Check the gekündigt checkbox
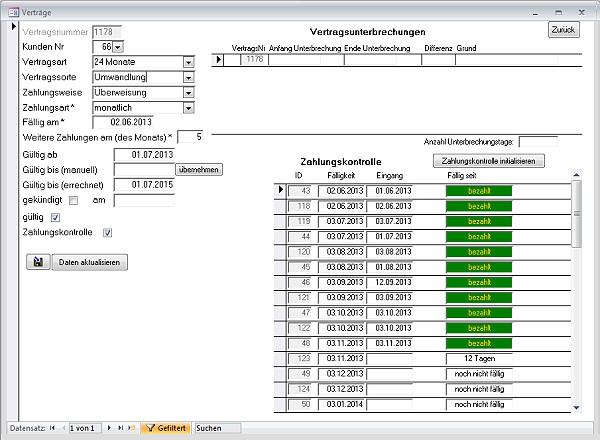The height and width of the screenshot is (440, 600). [89, 200]
